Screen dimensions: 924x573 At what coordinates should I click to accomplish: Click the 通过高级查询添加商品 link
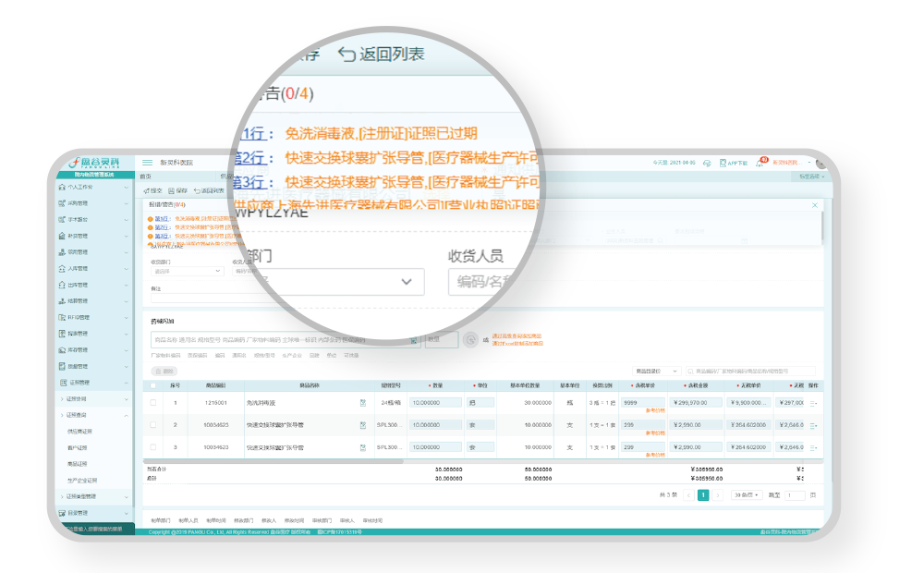(517, 336)
